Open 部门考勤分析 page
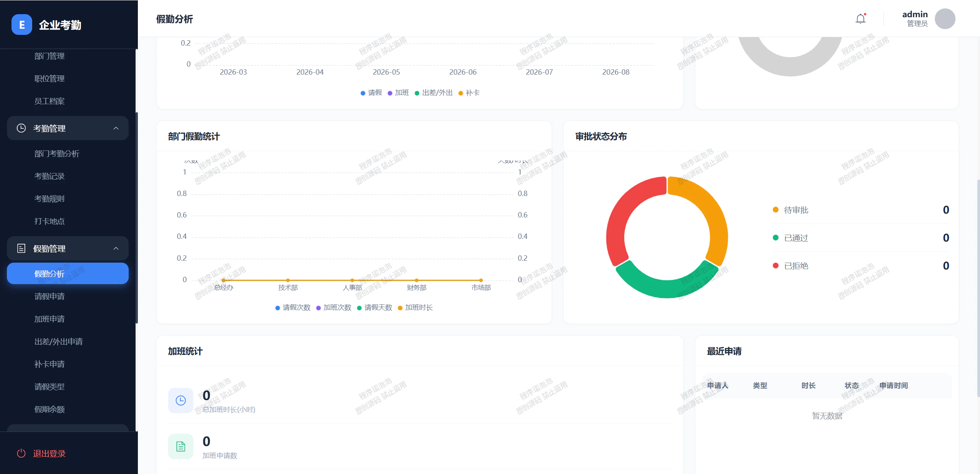The image size is (980, 474). click(x=57, y=154)
